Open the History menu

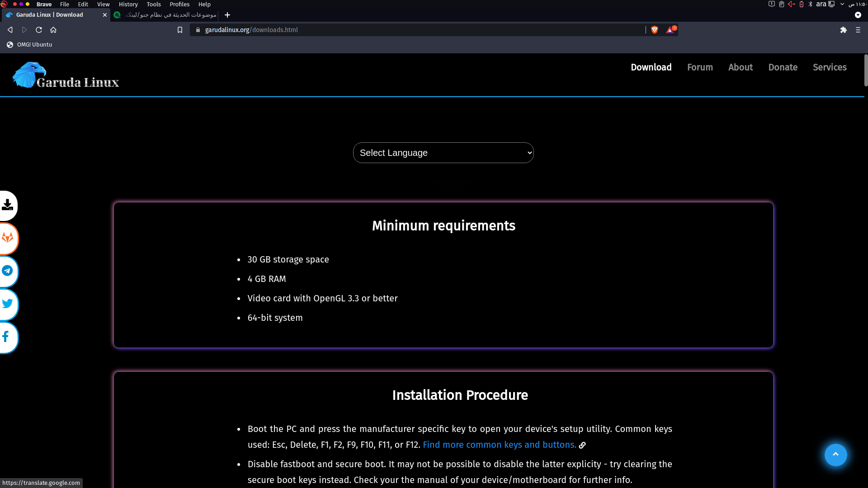[128, 5]
